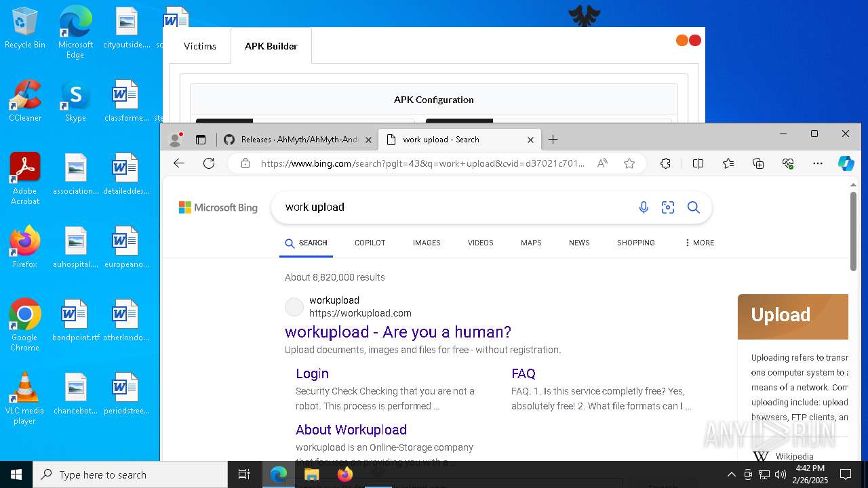Select the classforme Word document icon
This screenshot has width=868, height=488.
click(126, 101)
